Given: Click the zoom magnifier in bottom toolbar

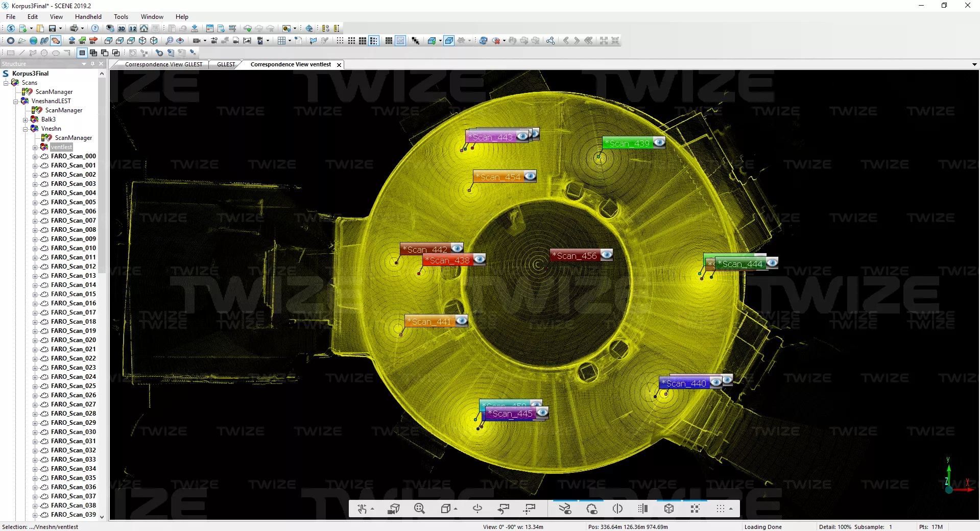Looking at the screenshot, I should (419, 509).
